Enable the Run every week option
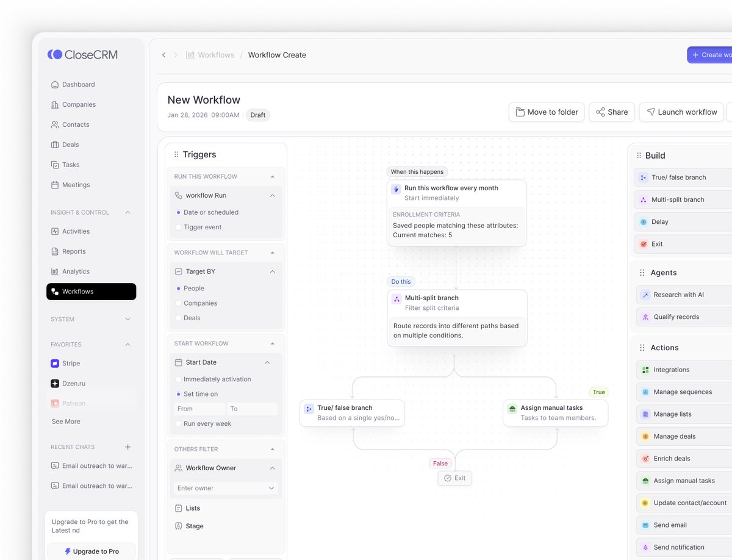732x560 pixels. [179, 423]
